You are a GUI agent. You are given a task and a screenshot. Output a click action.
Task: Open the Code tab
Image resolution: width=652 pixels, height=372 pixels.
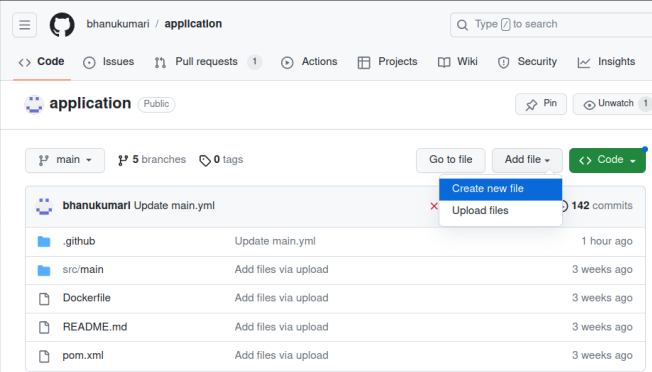[42, 62]
